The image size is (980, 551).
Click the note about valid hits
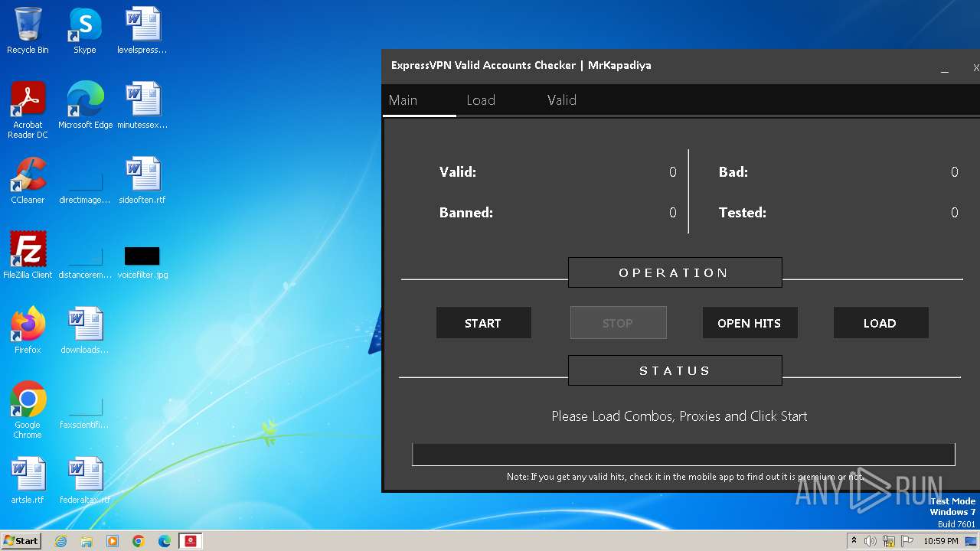685,477
